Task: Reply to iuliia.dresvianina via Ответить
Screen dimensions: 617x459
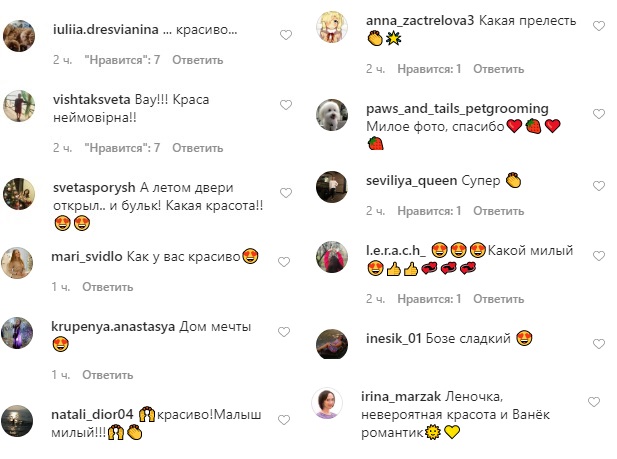Action: coord(198,60)
